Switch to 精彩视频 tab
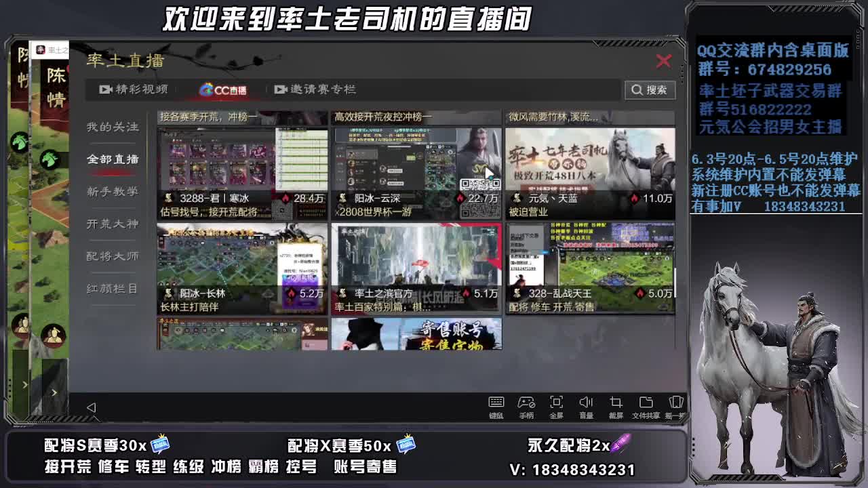Image resolution: width=868 pixels, height=488 pixels. 134,89
